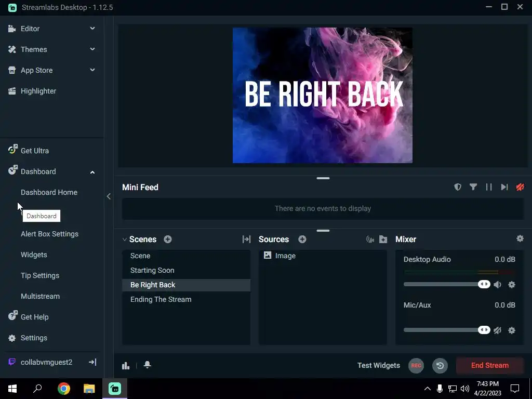The image size is (532, 399).
Task: Select the Scene entry in scenes list
Action: click(x=187, y=256)
